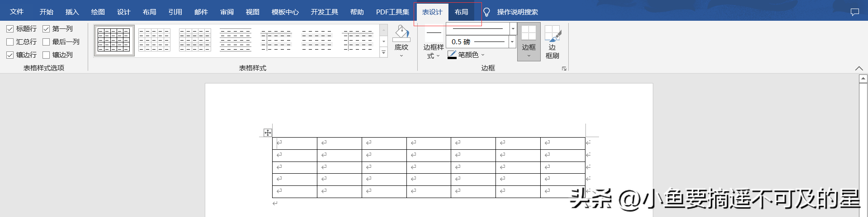The image size is (868, 217).
Task: Show the next row of table styles
Action: [384, 42]
